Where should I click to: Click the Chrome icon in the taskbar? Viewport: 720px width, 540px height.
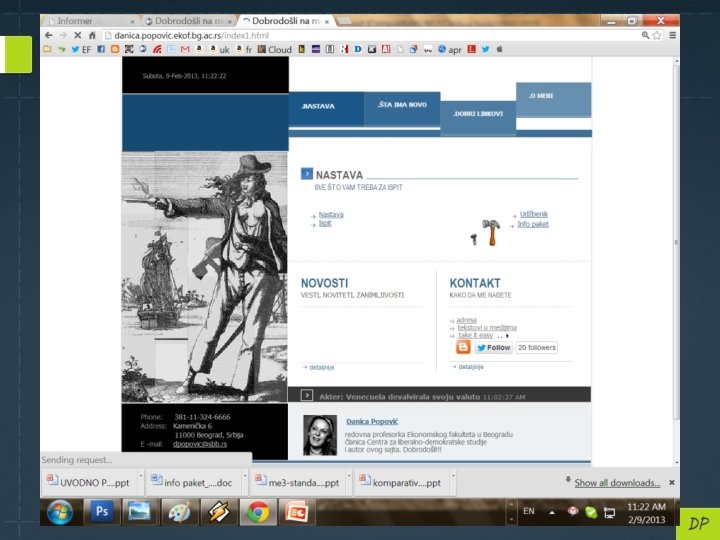258,512
